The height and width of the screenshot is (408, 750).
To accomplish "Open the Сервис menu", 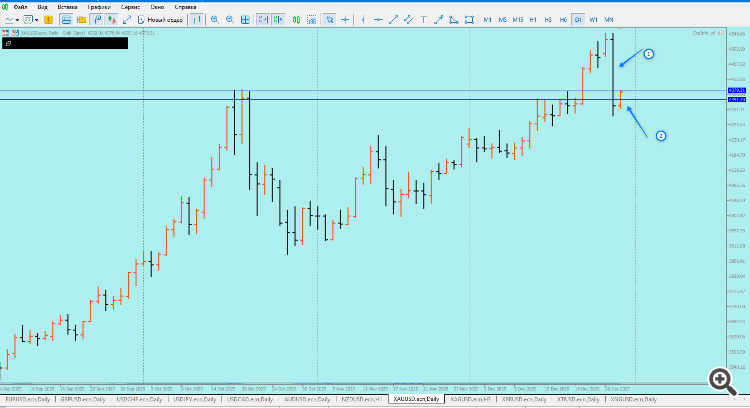I will (x=131, y=7).
